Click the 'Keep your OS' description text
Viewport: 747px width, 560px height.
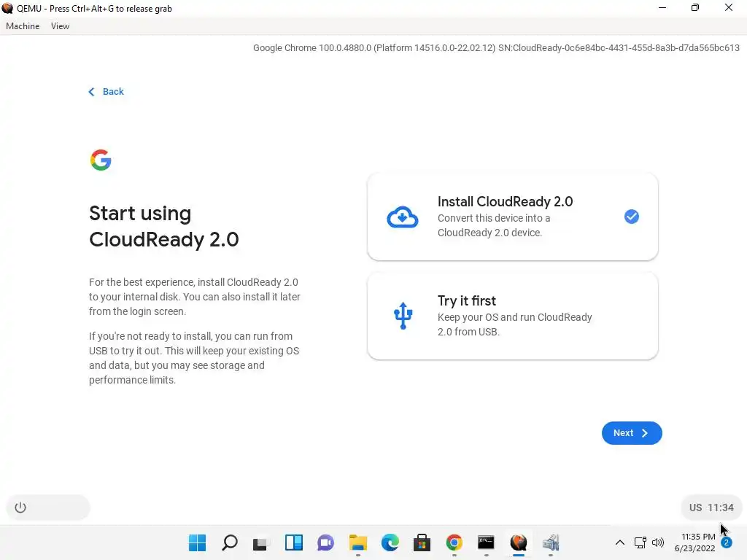tap(514, 324)
